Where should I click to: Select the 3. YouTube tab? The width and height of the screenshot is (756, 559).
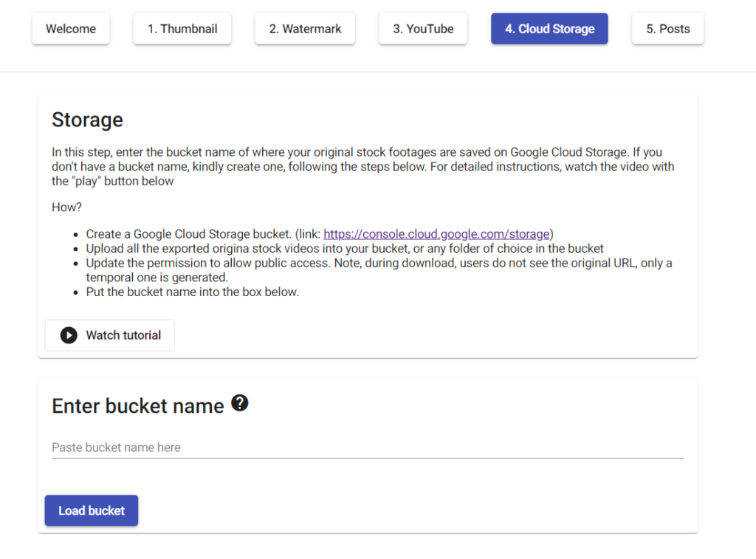coord(423,29)
